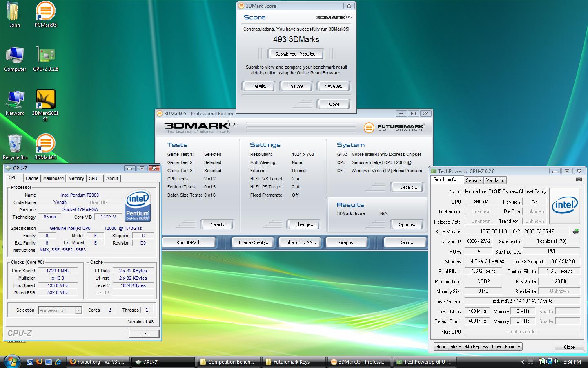588x368 pixels.
Task: Click the GPU-Z BIOS save chip icon
Action: 576,231
